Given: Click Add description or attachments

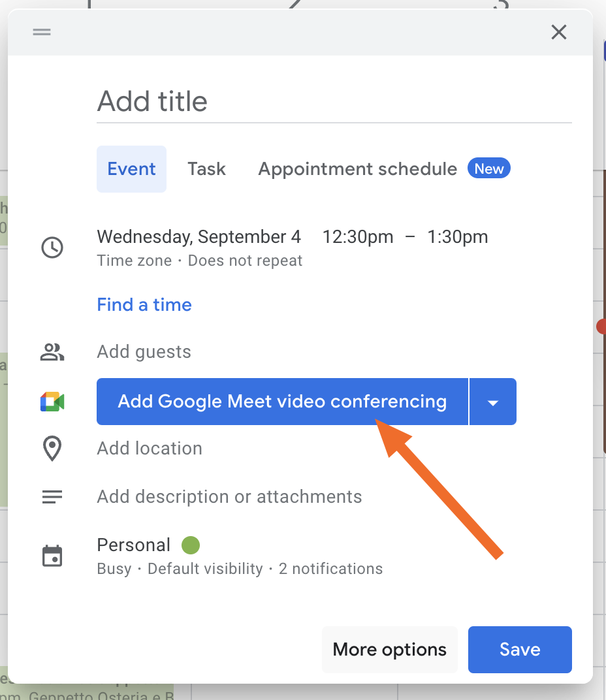Looking at the screenshot, I should pyautogui.click(x=230, y=497).
